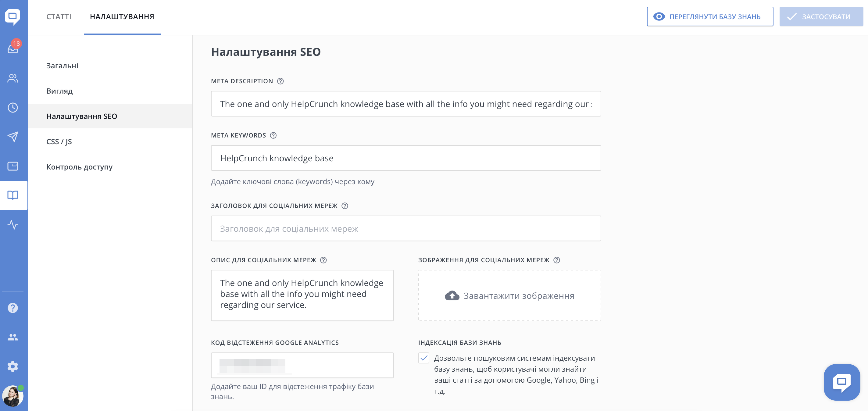The image size is (868, 411).
Task: Click the Завантажити зображення upload area
Action: coord(509,295)
